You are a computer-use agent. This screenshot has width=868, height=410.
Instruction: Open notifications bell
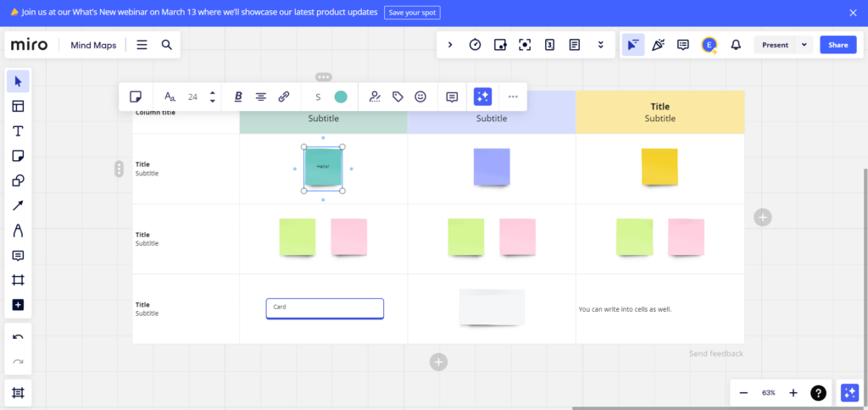pyautogui.click(x=736, y=45)
